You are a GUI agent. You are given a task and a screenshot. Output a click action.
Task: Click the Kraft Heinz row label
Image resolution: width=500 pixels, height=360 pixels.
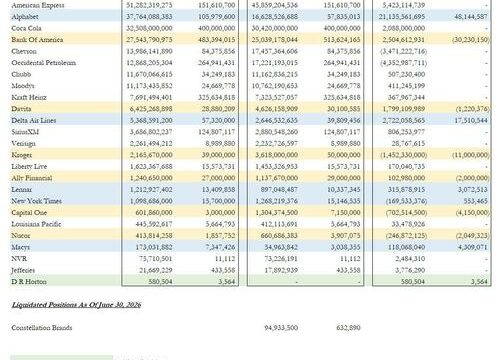[x=29, y=97]
